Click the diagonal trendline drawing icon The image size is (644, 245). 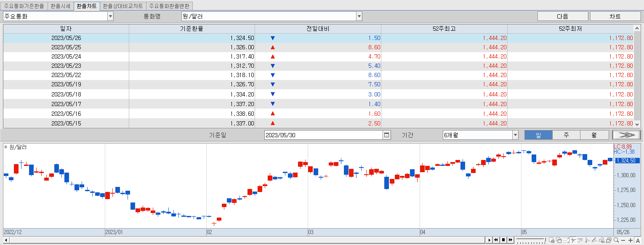point(595,240)
